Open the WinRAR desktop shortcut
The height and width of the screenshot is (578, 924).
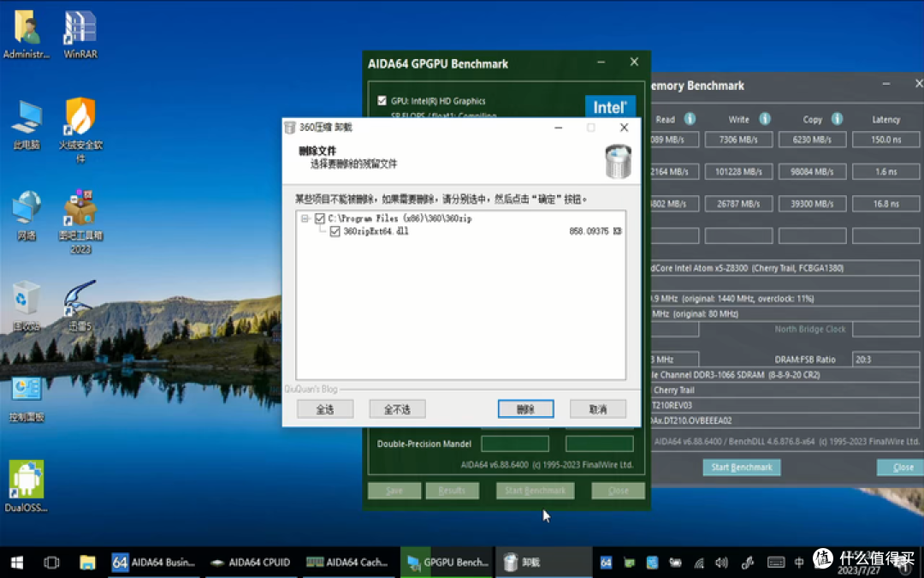(80, 34)
